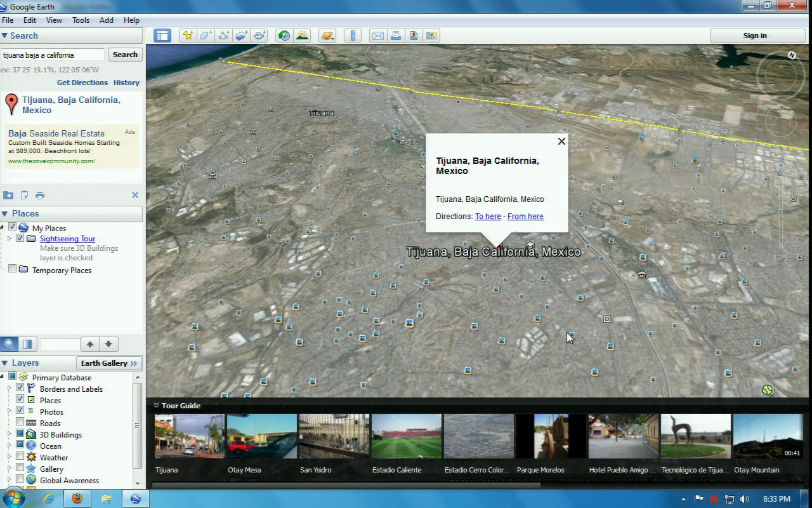Collapse the Tour Guide panel
This screenshot has width=812, height=508.
click(x=156, y=406)
